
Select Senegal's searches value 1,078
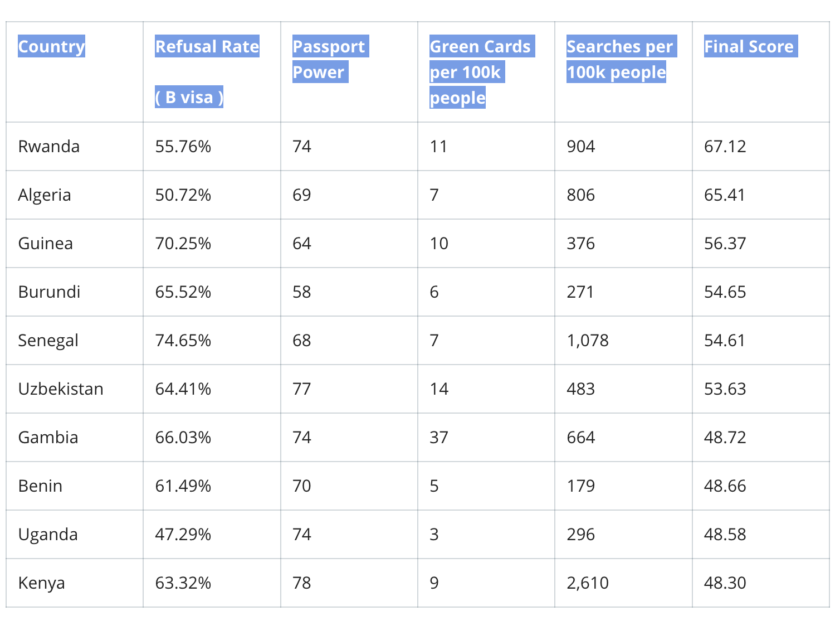[588, 341]
